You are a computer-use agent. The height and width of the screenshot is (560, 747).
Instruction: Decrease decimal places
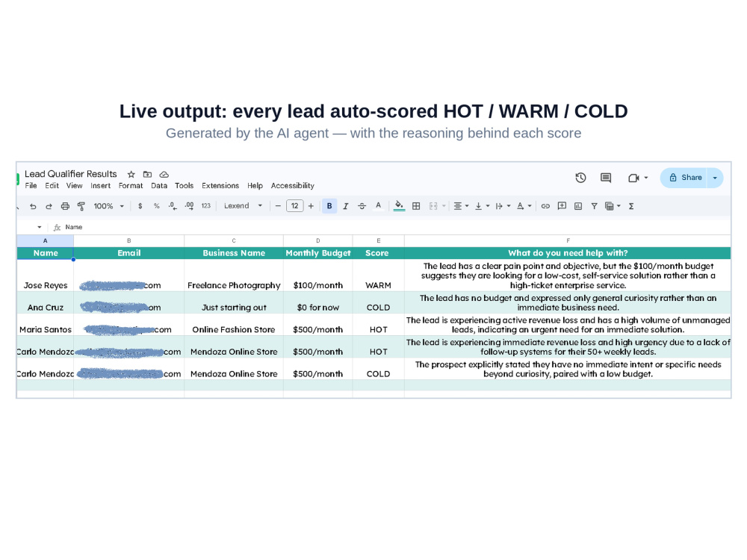(173, 206)
